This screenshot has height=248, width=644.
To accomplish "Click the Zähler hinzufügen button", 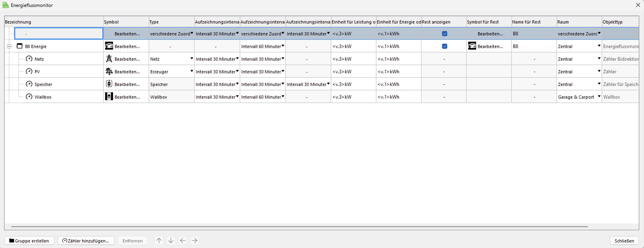I will click(x=86, y=240).
